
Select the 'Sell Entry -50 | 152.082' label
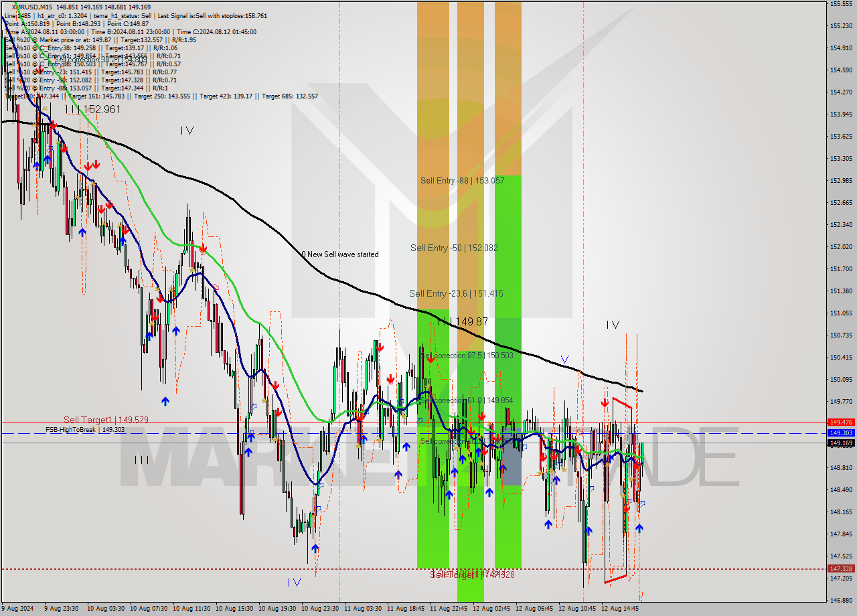pos(454,248)
